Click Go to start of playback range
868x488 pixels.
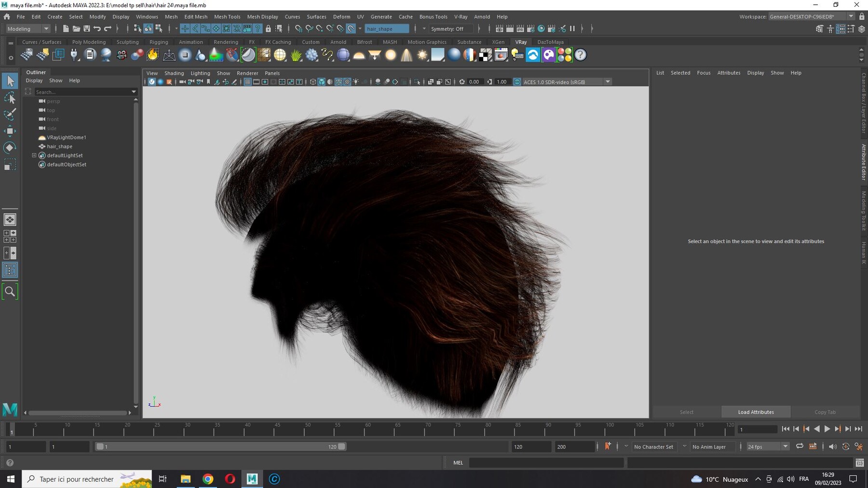coord(786,429)
